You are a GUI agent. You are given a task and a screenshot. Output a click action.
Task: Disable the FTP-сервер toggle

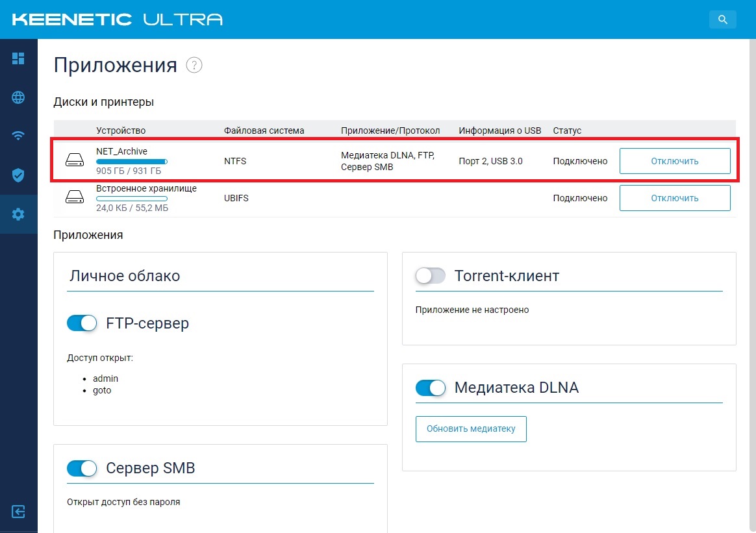click(x=82, y=323)
